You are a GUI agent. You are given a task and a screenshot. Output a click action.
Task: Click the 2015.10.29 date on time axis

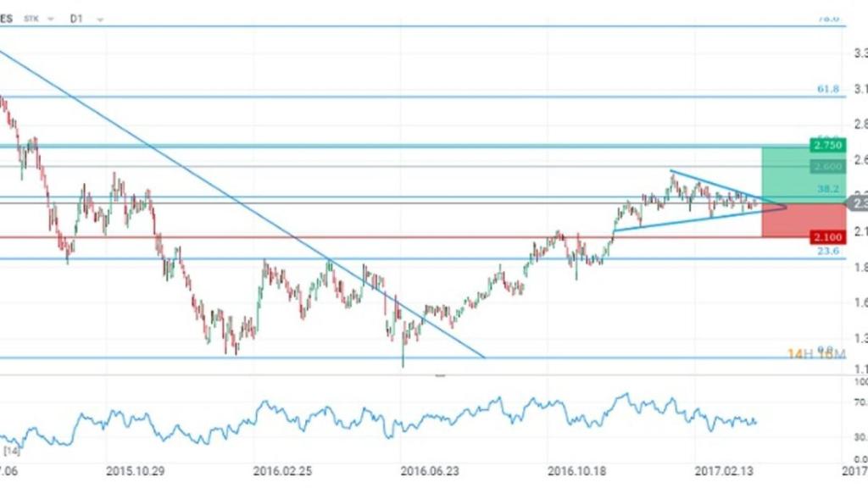pyautogui.click(x=135, y=469)
